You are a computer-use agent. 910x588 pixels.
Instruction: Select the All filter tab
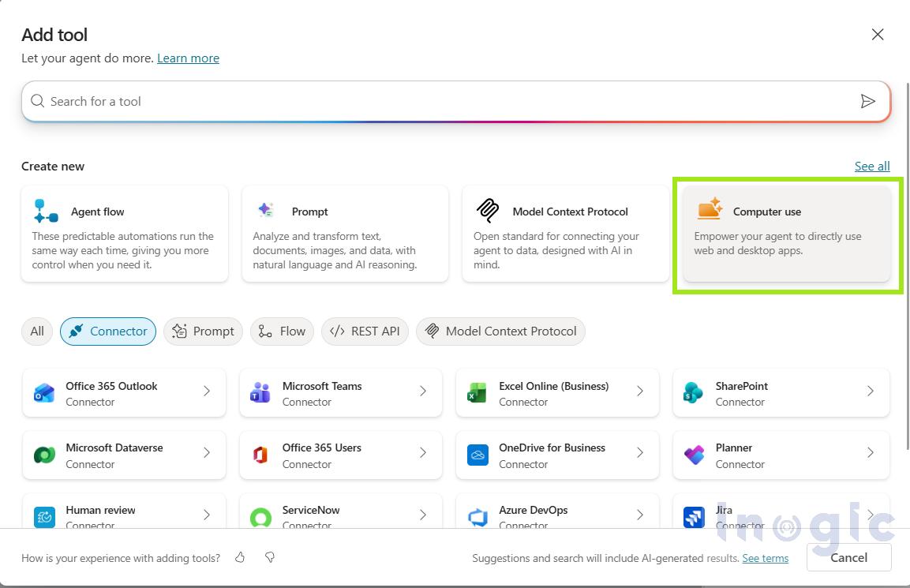click(37, 331)
